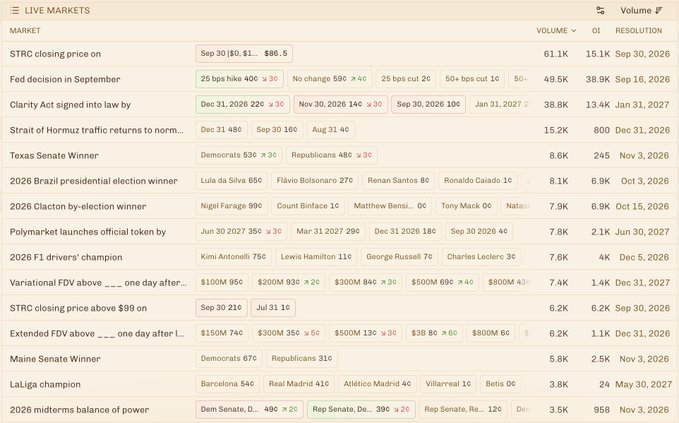The image size is (679, 423).
Task: Select the 25 bps cut 2¢ outcome
Action: [406, 79]
